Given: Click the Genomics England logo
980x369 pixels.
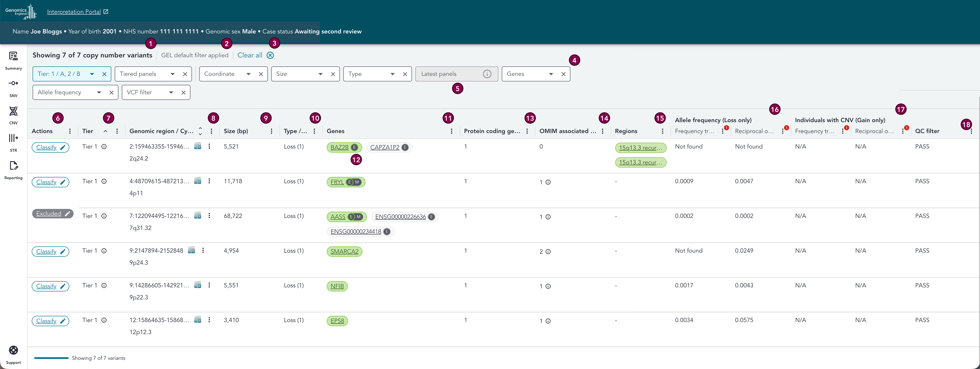Looking at the screenshot, I should [21, 12].
